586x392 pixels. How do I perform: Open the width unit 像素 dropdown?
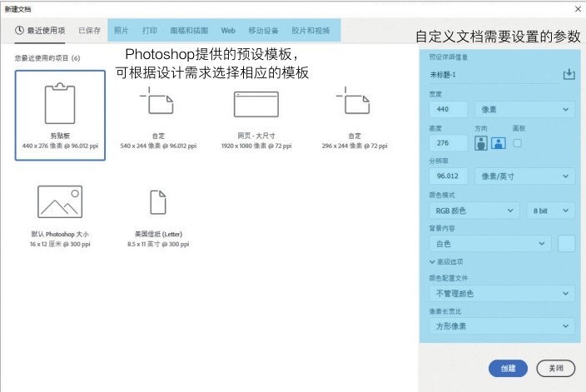(524, 110)
